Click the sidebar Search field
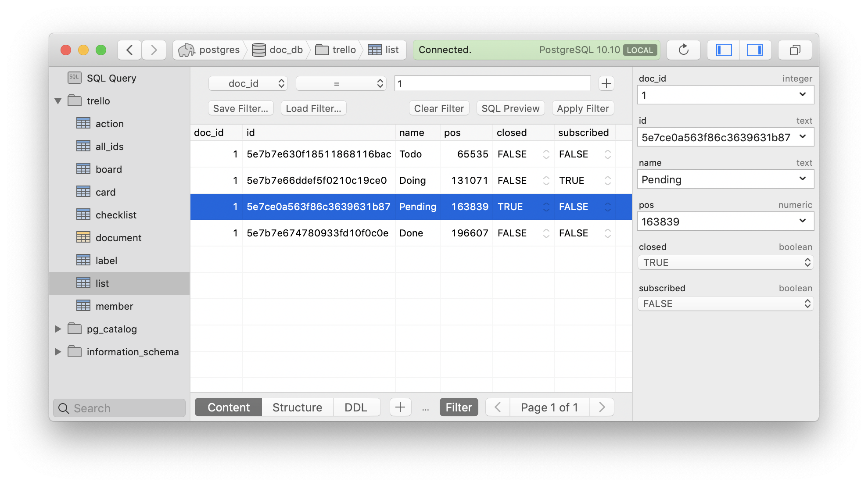This screenshot has height=486, width=868. (119, 408)
